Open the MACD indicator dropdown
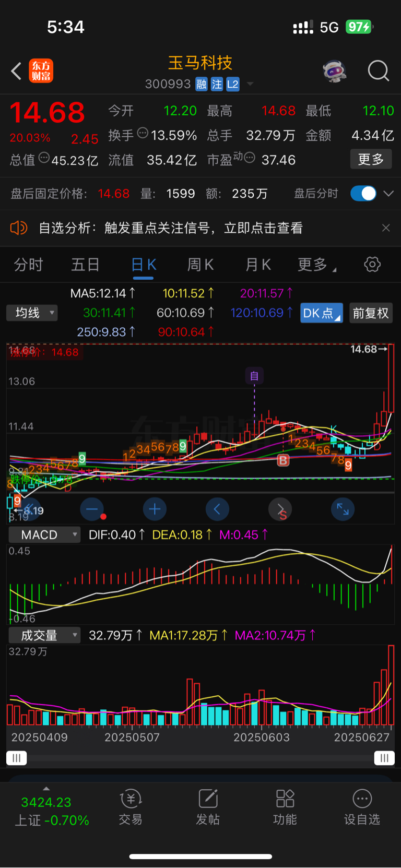The height and width of the screenshot is (868, 401). [x=45, y=534]
